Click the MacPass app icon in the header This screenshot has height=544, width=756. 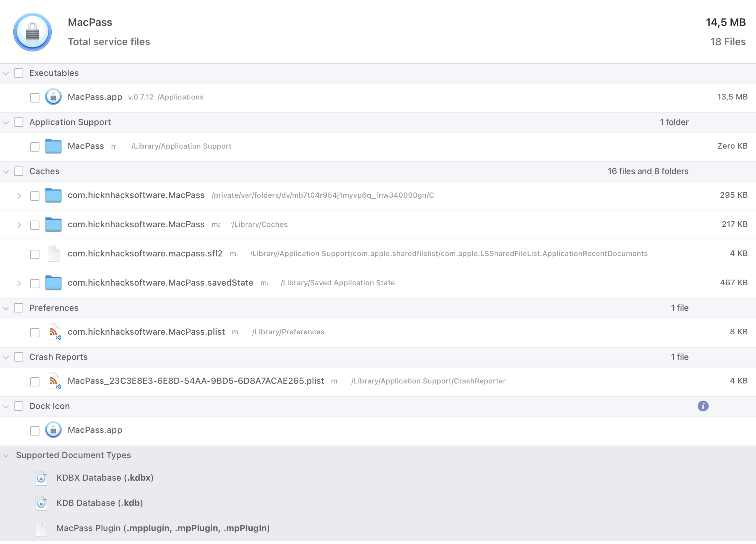coord(32,32)
